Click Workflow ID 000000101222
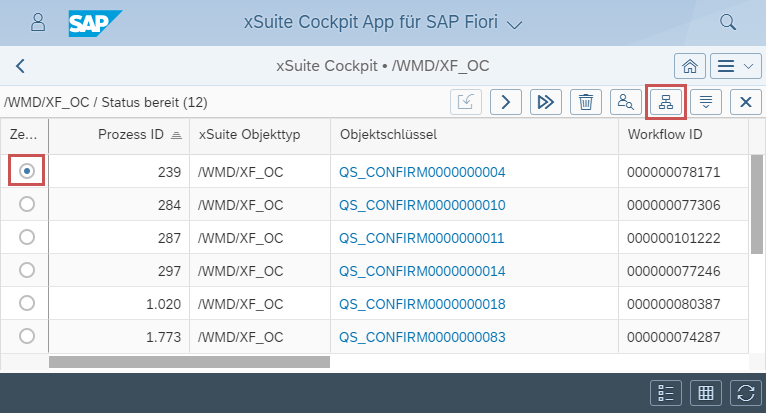 (x=674, y=238)
